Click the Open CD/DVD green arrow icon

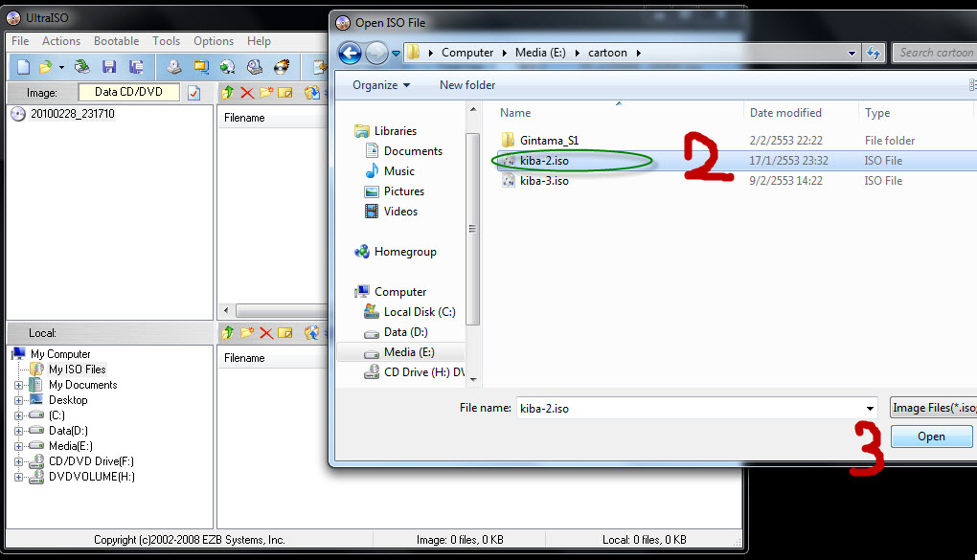[x=81, y=67]
